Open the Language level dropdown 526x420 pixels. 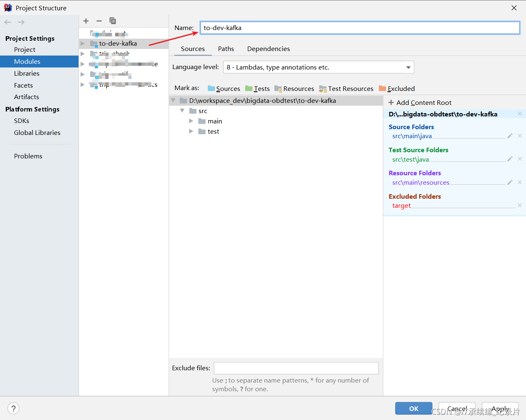tap(318, 67)
